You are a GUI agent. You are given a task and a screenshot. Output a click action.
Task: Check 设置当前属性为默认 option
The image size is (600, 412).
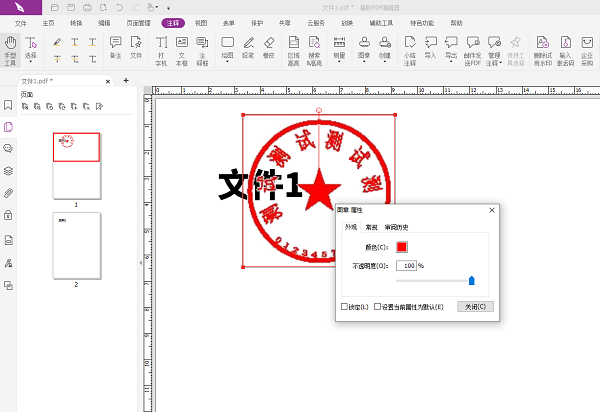click(378, 306)
